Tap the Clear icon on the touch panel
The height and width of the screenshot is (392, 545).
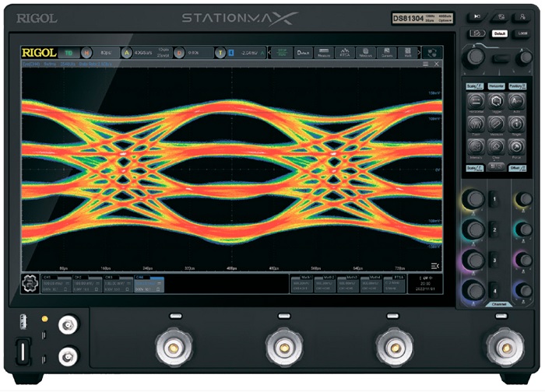[495, 145]
